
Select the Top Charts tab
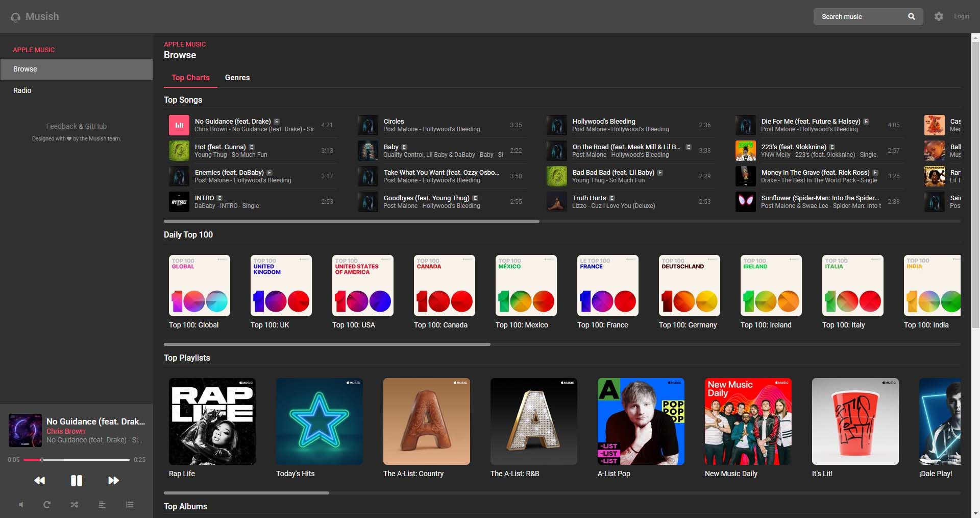[190, 78]
